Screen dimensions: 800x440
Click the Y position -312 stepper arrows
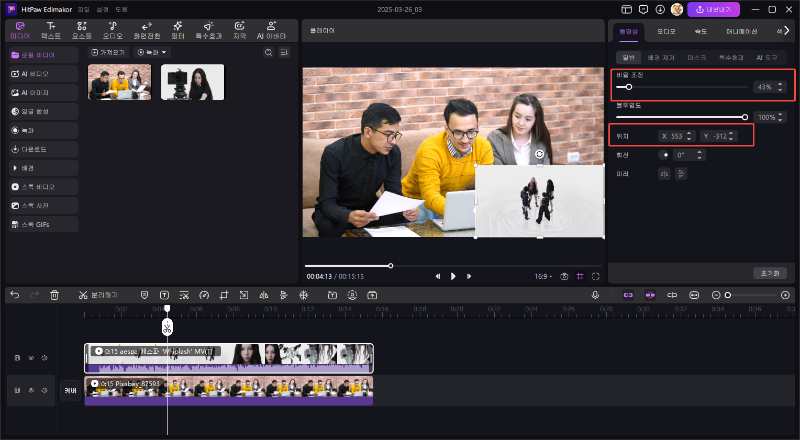pyautogui.click(x=731, y=136)
